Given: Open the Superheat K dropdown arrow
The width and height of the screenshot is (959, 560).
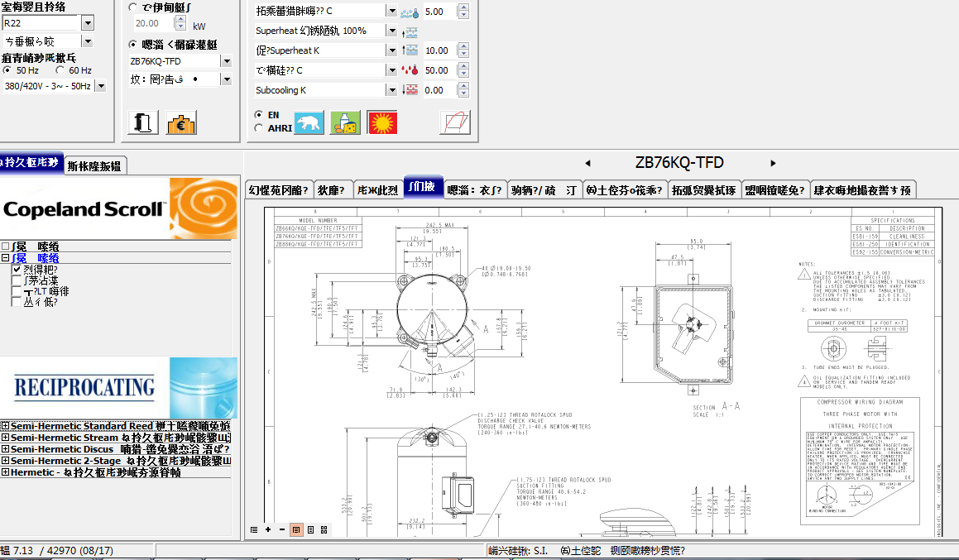Looking at the screenshot, I should click(x=392, y=50).
